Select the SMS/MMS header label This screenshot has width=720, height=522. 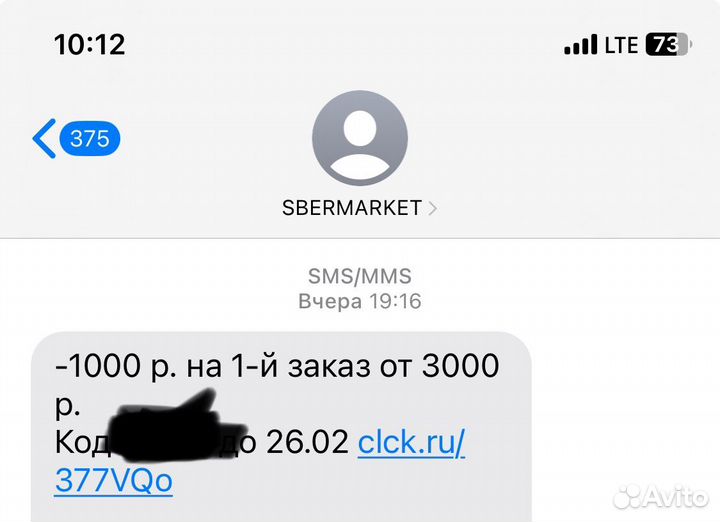coord(360,276)
